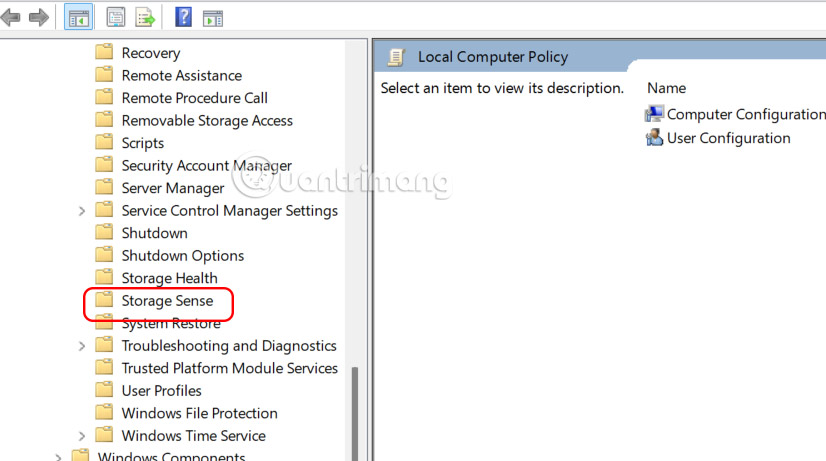Click the Computer Configuration icon

coord(654,114)
